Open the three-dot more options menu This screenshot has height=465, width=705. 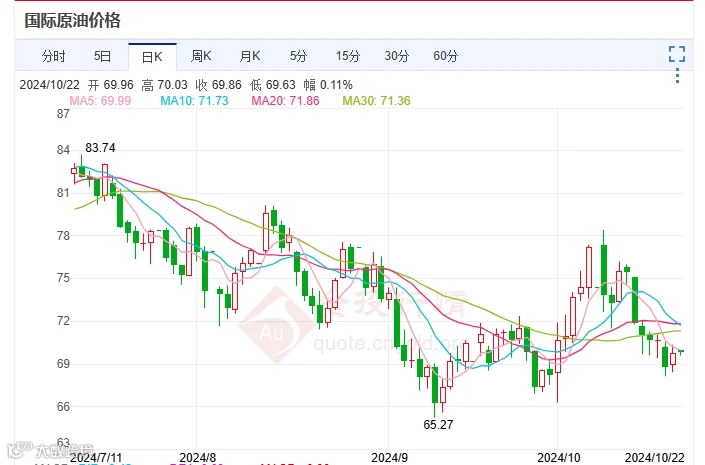click(x=678, y=76)
